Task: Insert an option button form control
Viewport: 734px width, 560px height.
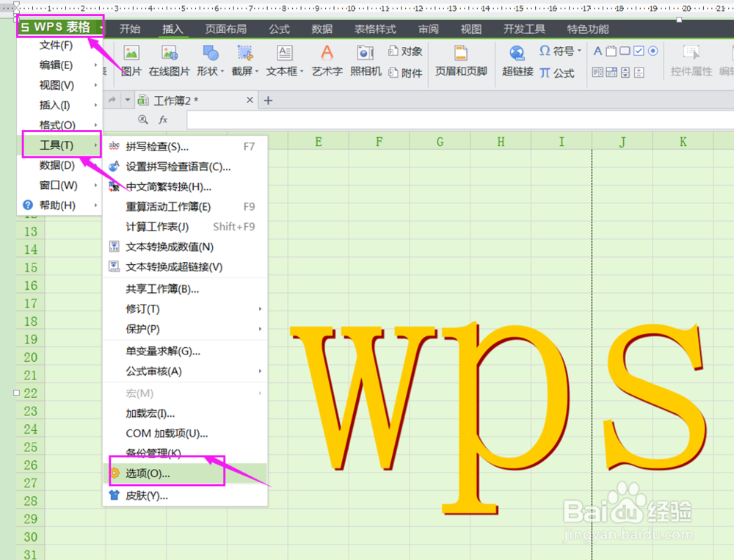Action: pyautogui.click(x=653, y=51)
